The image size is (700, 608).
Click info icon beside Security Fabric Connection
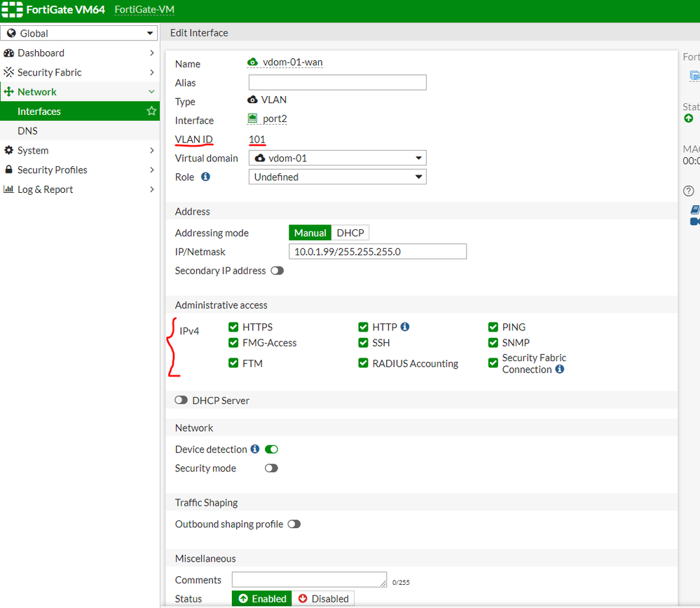pos(559,370)
